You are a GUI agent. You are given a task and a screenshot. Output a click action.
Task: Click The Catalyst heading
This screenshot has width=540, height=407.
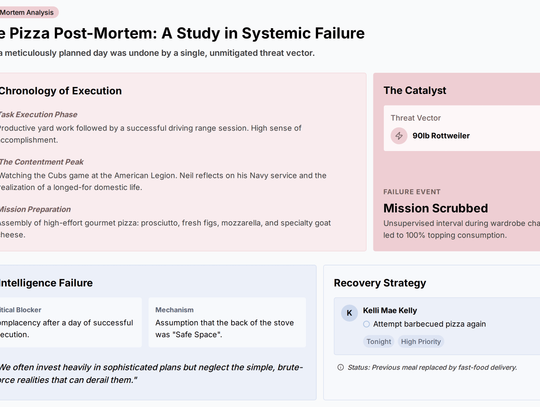tap(415, 90)
